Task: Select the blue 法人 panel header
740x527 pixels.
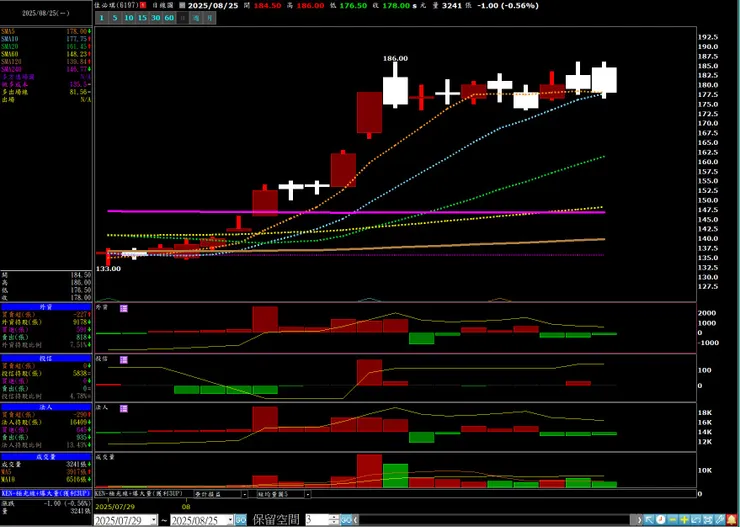Action: (x=46, y=407)
